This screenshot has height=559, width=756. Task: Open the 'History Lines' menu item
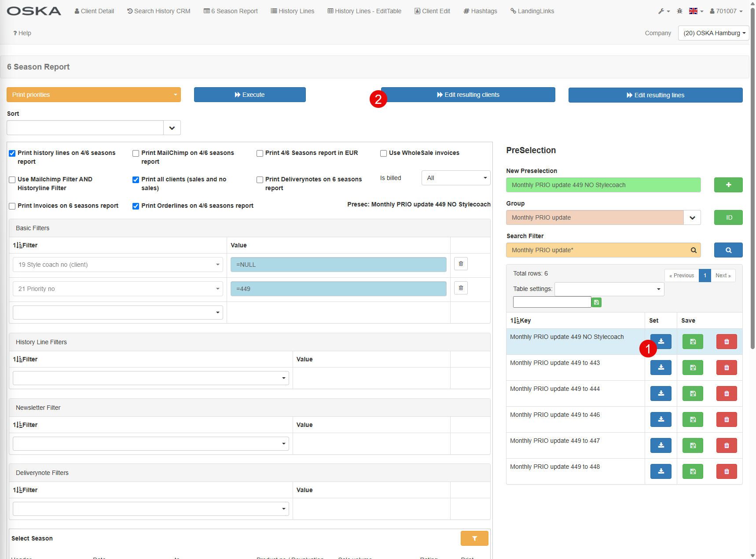tap(292, 11)
